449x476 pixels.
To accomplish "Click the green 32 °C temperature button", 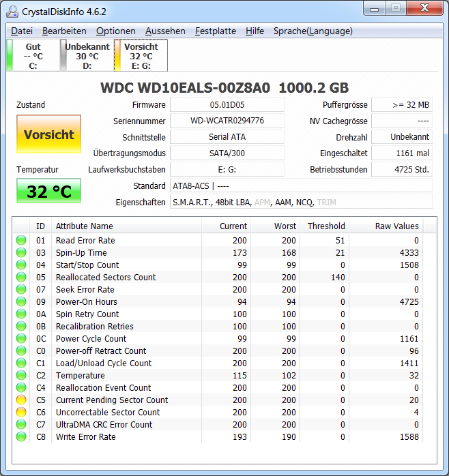I will coord(48,191).
